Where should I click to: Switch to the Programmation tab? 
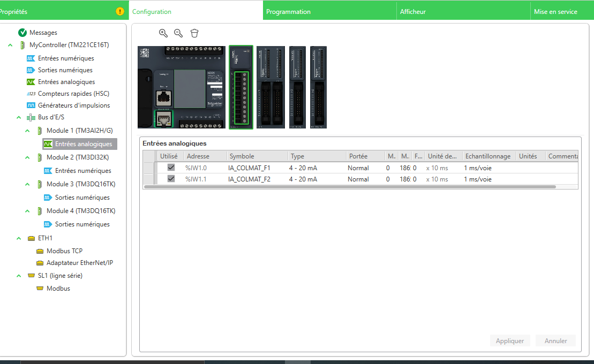click(288, 11)
